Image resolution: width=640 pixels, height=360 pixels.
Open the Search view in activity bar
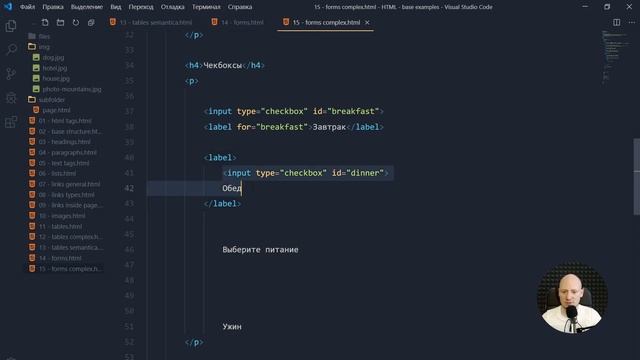point(11,50)
